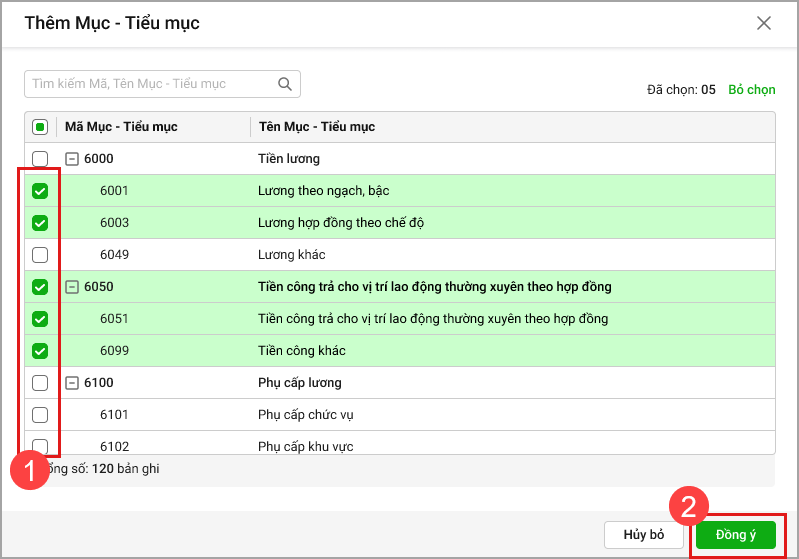Focus the Tìm kiếm Mã, Tên search field
Screen dimensions: 799x559
point(150,84)
